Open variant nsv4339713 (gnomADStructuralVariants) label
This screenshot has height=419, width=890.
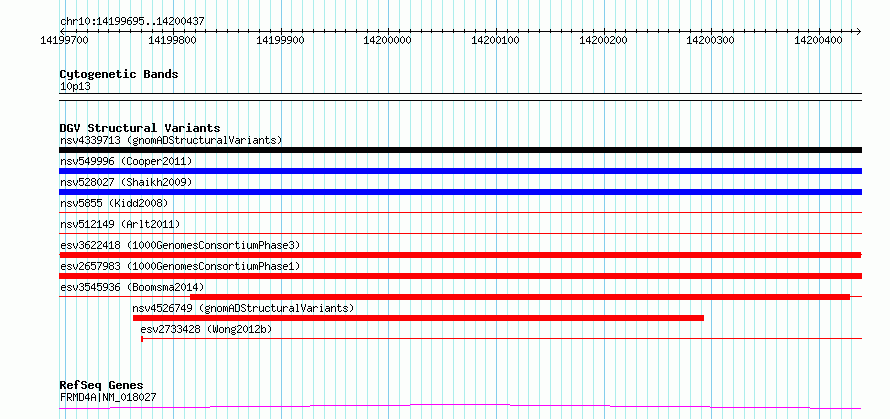(171, 140)
